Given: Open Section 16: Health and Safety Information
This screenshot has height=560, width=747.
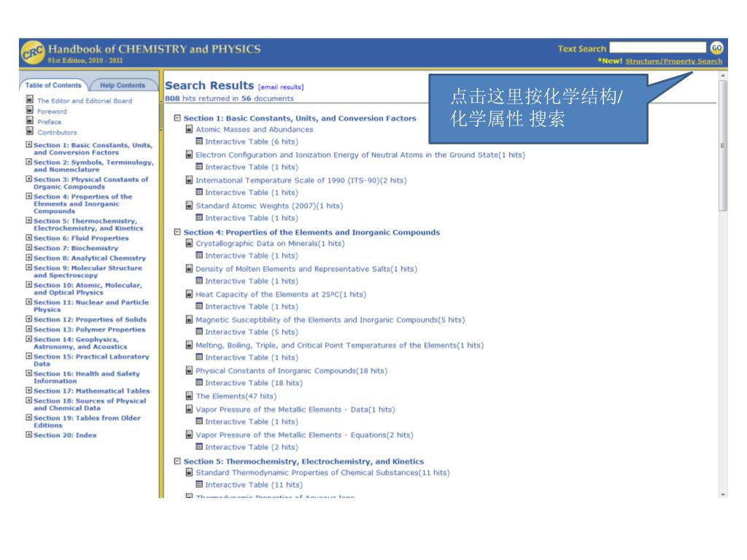Looking at the screenshot, I should [x=87, y=377].
